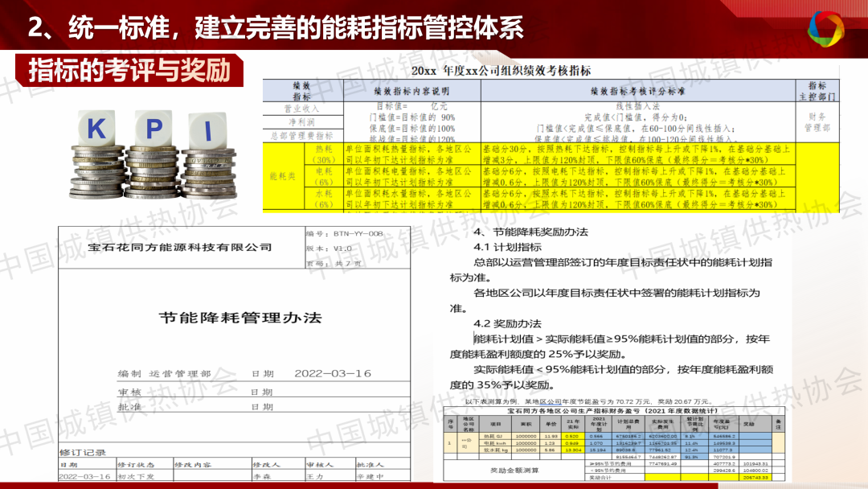The width and height of the screenshot is (868, 489).
Task: Click the '修订记录' section label
Action: [84, 453]
